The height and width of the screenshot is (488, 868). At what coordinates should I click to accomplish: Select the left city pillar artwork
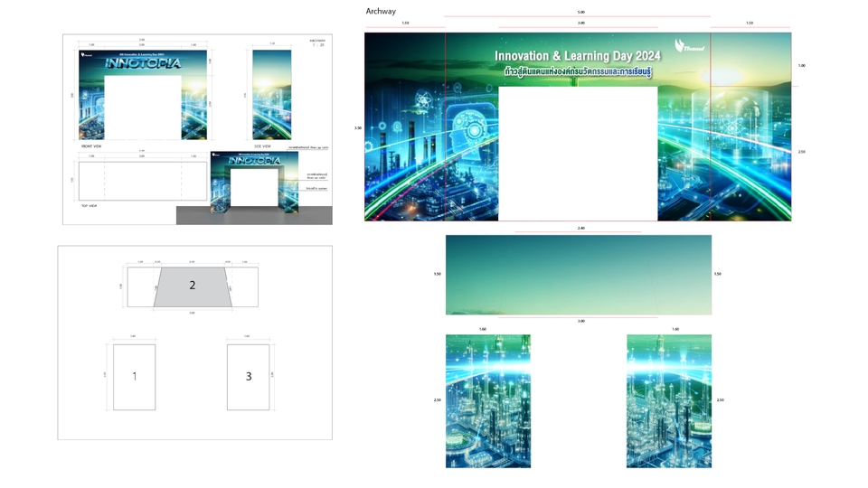[487, 401]
